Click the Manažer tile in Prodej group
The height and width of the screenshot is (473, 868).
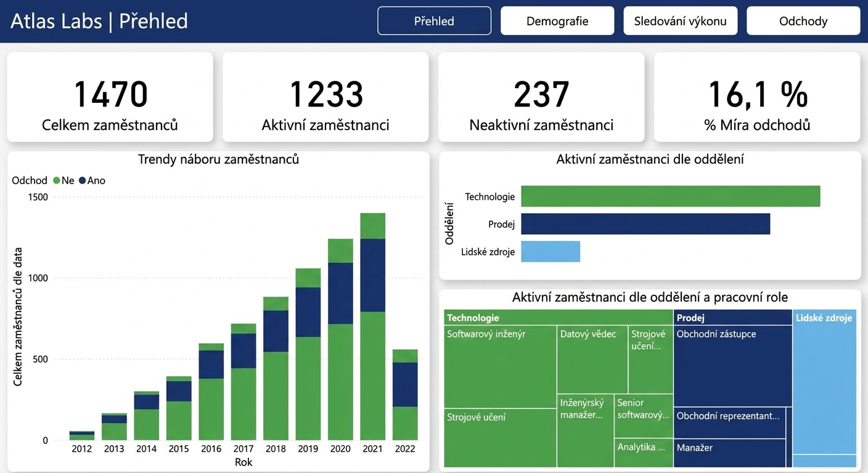[x=730, y=453]
